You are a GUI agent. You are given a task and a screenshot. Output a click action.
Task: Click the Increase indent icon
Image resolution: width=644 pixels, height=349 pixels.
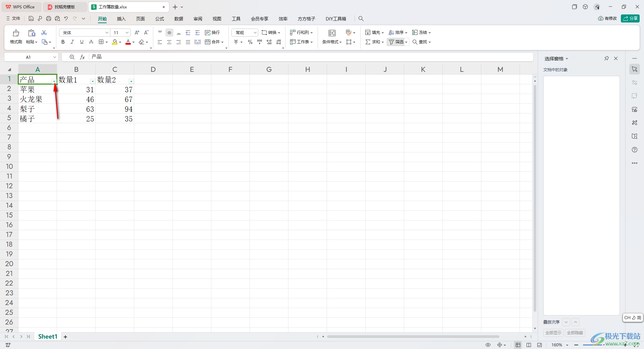198,33
